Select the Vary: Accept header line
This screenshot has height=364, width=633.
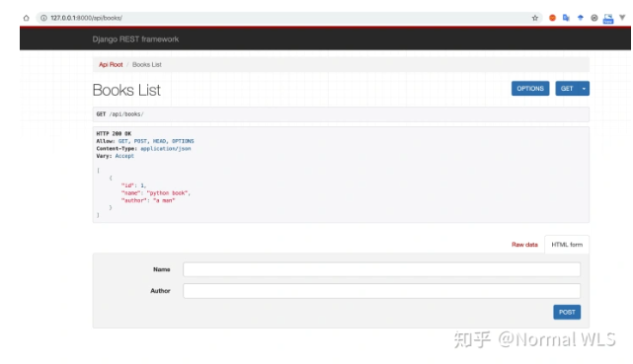coord(115,156)
